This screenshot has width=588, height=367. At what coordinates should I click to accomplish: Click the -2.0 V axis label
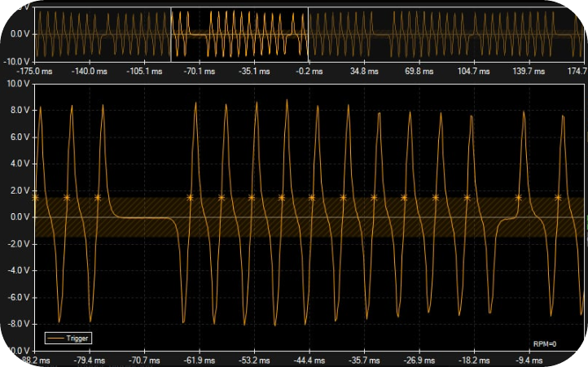pyautogui.click(x=20, y=244)
